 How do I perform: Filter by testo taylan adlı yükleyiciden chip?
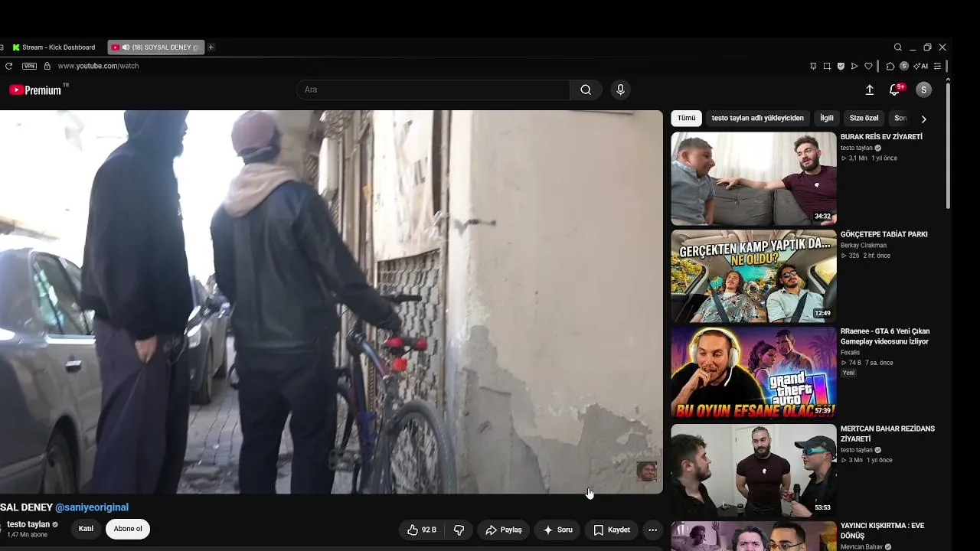coord(758,118)
